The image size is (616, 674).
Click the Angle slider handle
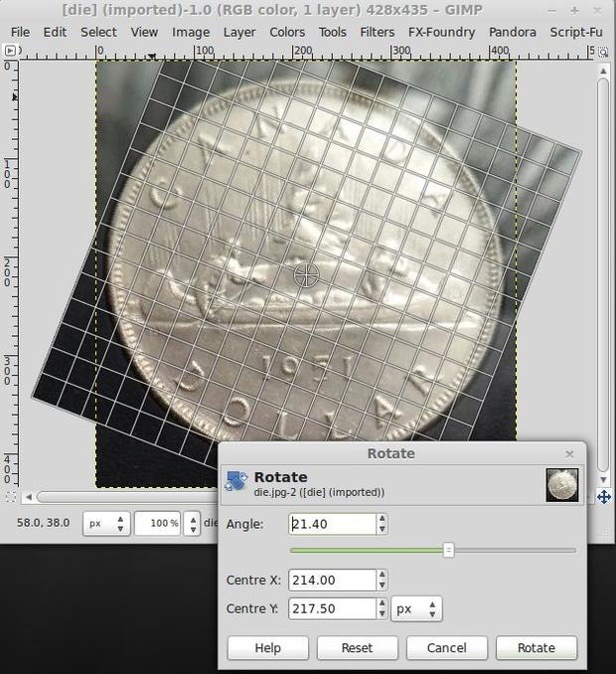coord(448,550)
